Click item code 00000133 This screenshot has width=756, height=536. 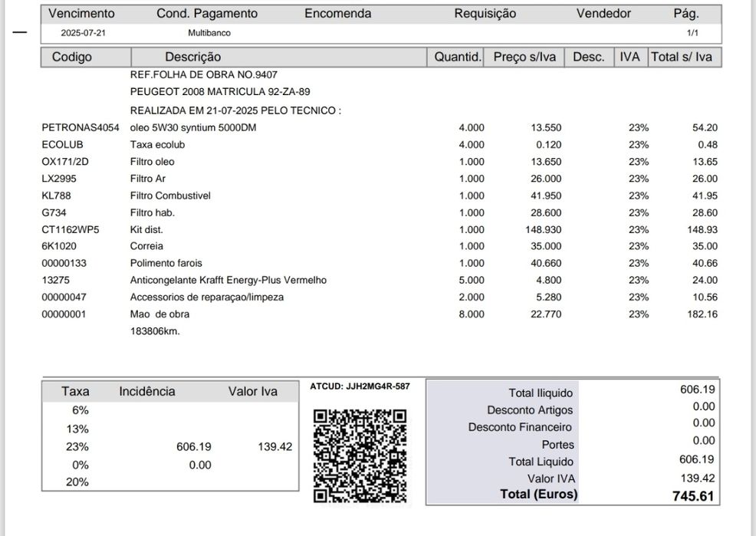[64, 263]
